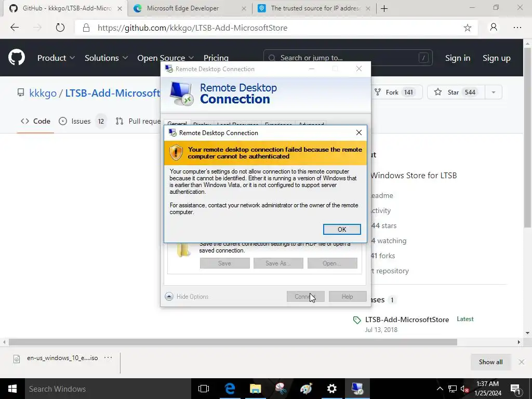Open kkkgo user profile link
Viewport: 532px width, 399px height.
click(43, 92)
